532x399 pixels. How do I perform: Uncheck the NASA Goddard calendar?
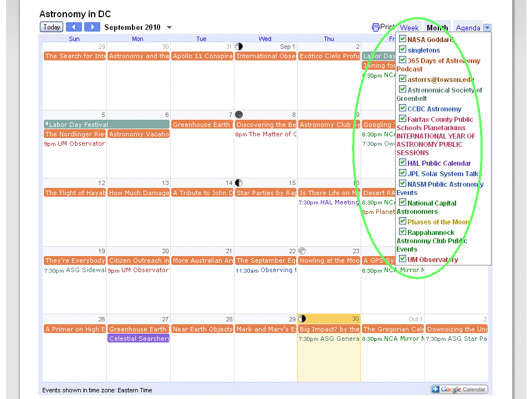tap(402, 39)
